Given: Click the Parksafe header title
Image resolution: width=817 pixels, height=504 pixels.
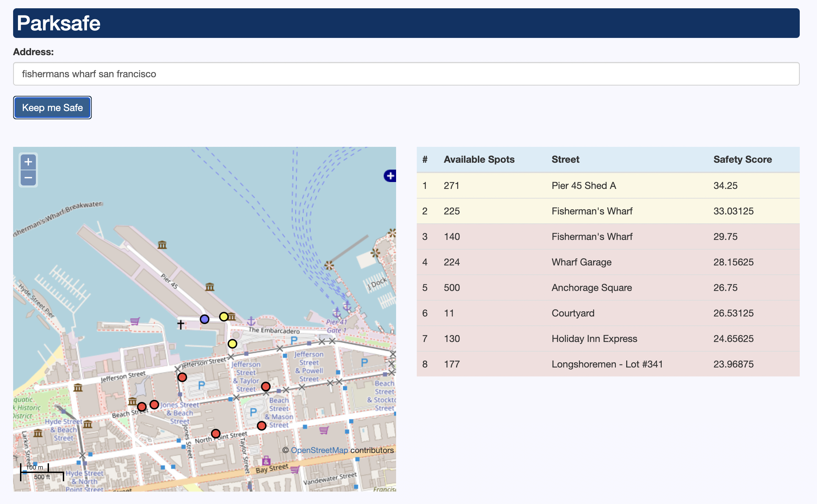Looking at the screenshot, I should click(x=59, y=23).
